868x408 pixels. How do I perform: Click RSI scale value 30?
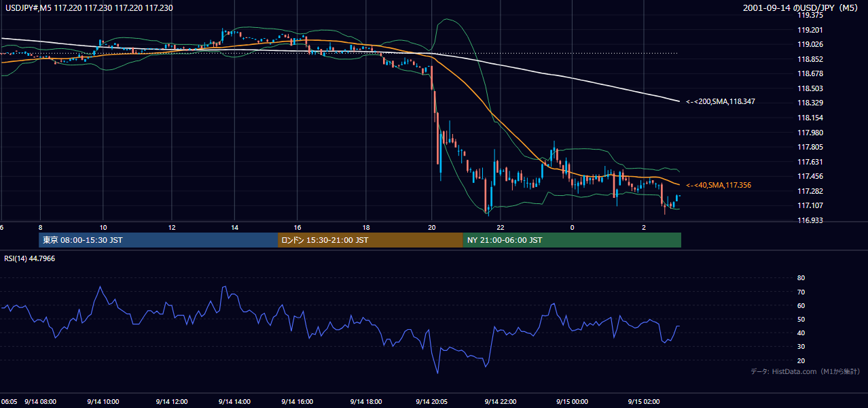pos(801,347)
